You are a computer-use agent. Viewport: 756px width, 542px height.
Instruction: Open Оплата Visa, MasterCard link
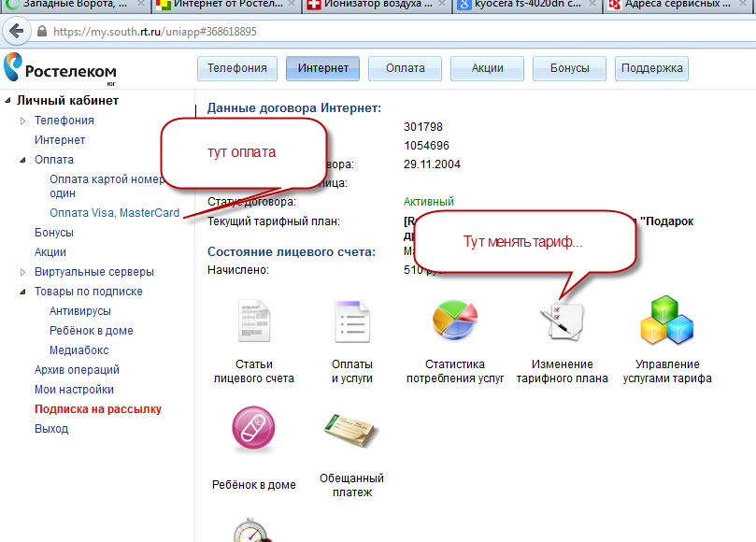(x=114, y=213)
